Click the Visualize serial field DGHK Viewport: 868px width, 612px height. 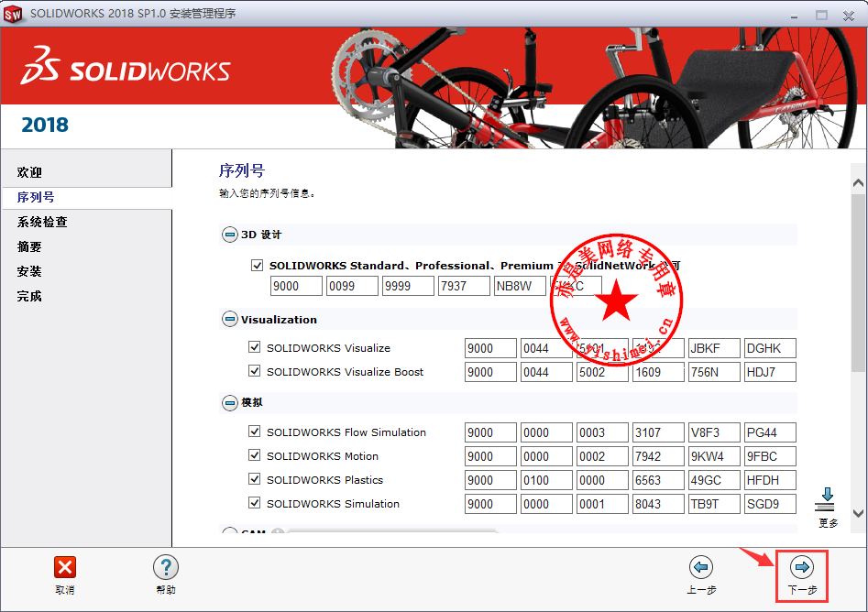pos(770,348)
